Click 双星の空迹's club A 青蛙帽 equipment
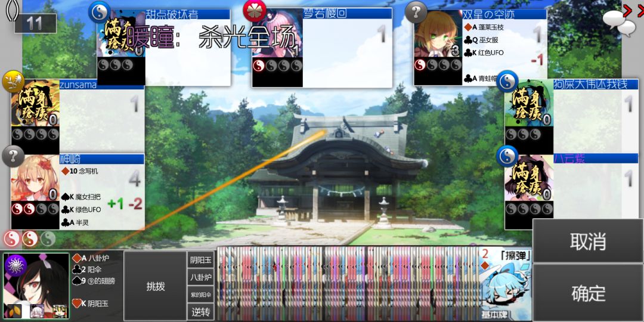Image resolution: width=644 pixels, height=322 pixels. (x=481, y=78)
